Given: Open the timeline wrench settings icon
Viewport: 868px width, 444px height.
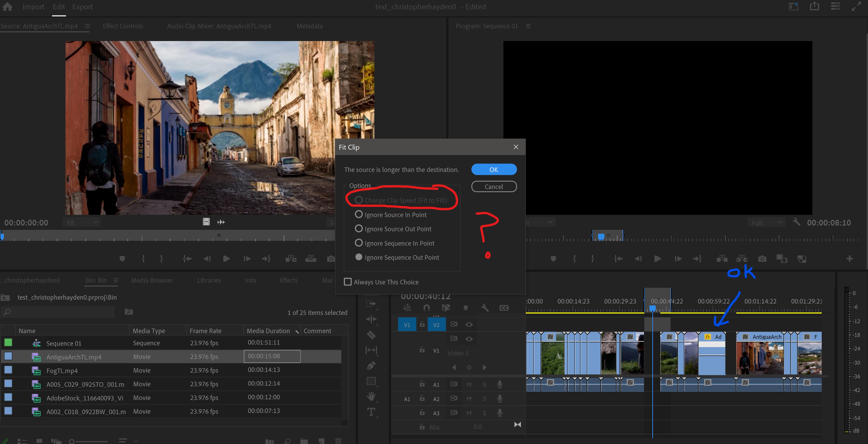Looking at the screenshot, I should click(x=484, y=308).
